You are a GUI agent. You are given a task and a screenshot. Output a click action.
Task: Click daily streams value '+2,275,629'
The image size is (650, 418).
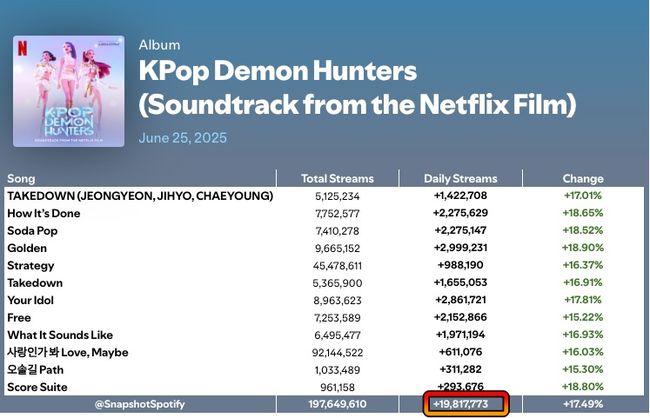click(461, 213)
